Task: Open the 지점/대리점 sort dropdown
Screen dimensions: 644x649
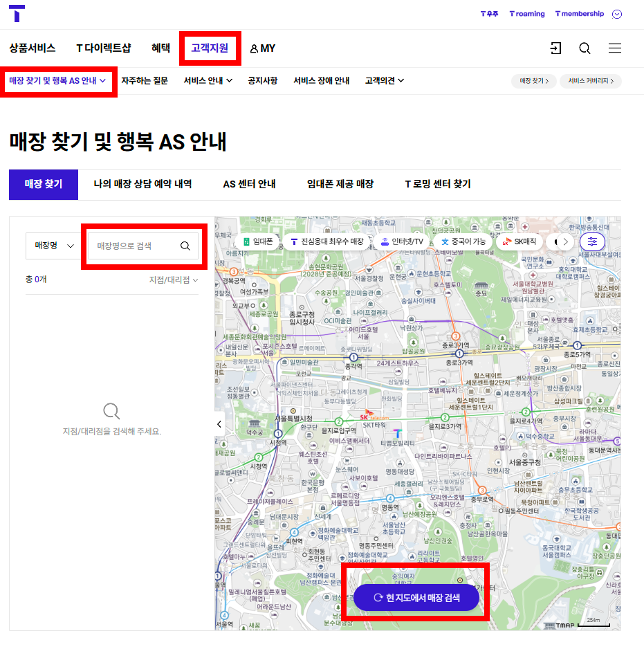Action: pyautogui.click(x=174, y=280)
